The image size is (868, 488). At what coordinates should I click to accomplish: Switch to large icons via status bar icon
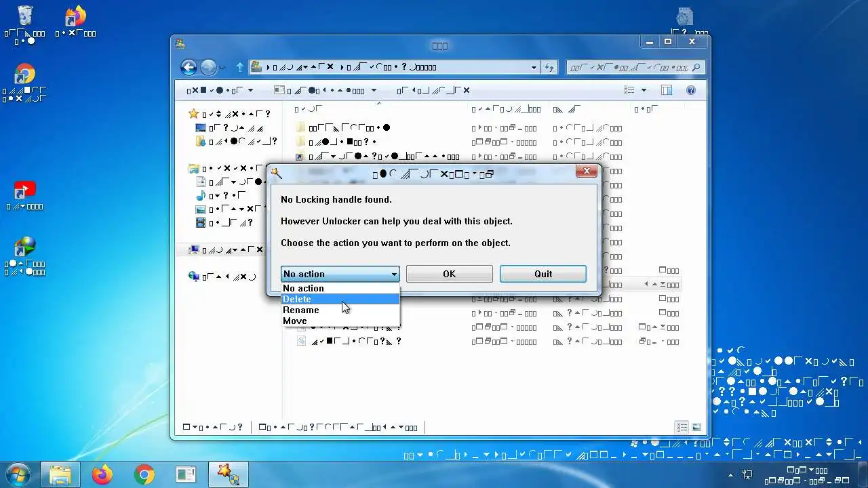[x=696, y=427]
